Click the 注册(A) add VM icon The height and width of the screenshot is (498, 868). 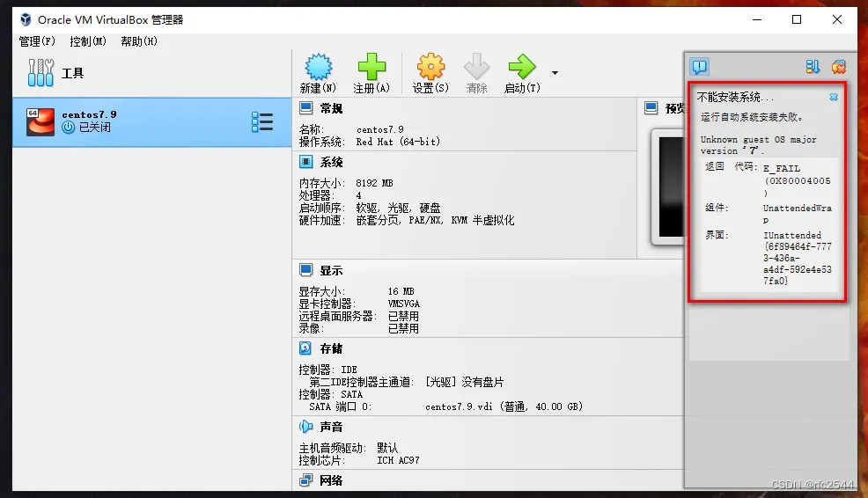[x=371, y=67]
